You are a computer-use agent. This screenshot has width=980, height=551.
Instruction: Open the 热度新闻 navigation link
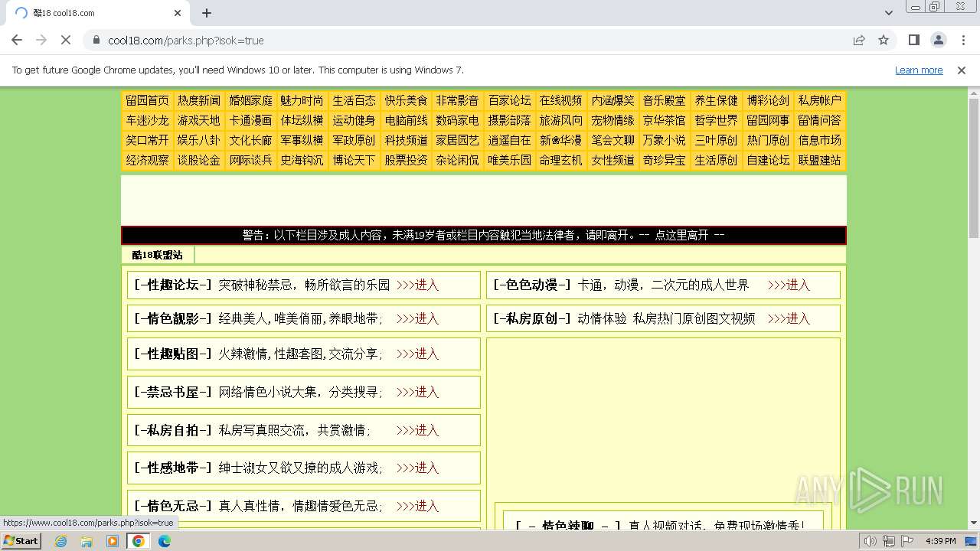click(199, 100)
